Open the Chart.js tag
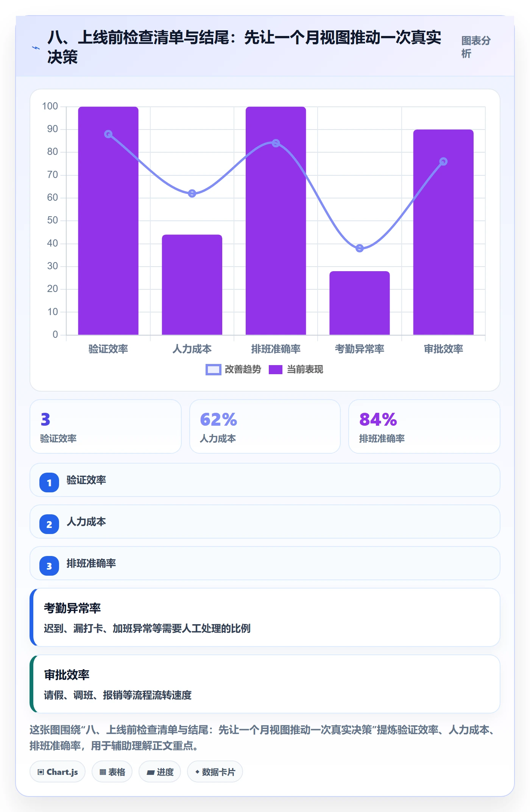Image resolution: width=530 pixels, height=812 pixels. pyautogui.click(x=58, y=772)
